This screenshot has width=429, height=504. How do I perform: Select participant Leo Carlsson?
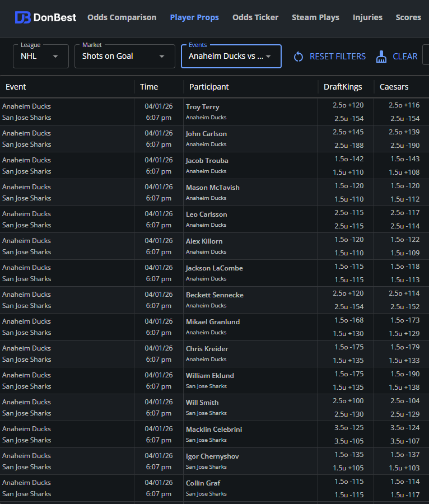(x=206, y=214)
